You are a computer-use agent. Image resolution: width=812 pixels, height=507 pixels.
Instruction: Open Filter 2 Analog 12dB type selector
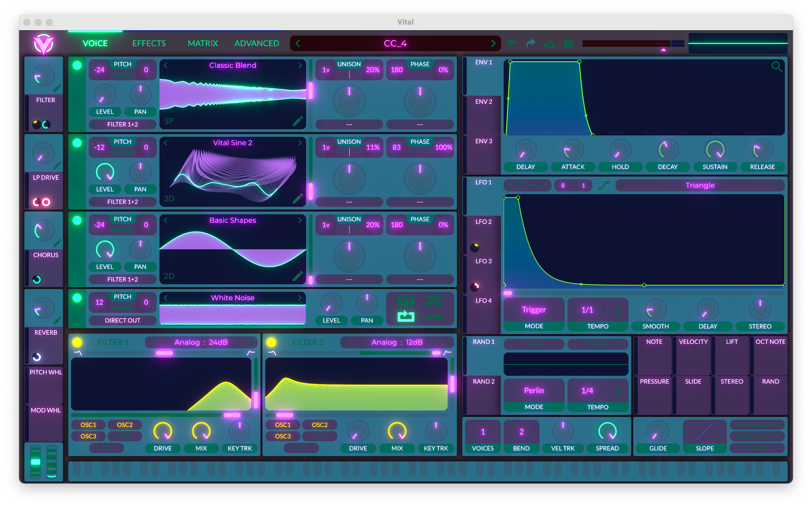(x=396, y=342)
